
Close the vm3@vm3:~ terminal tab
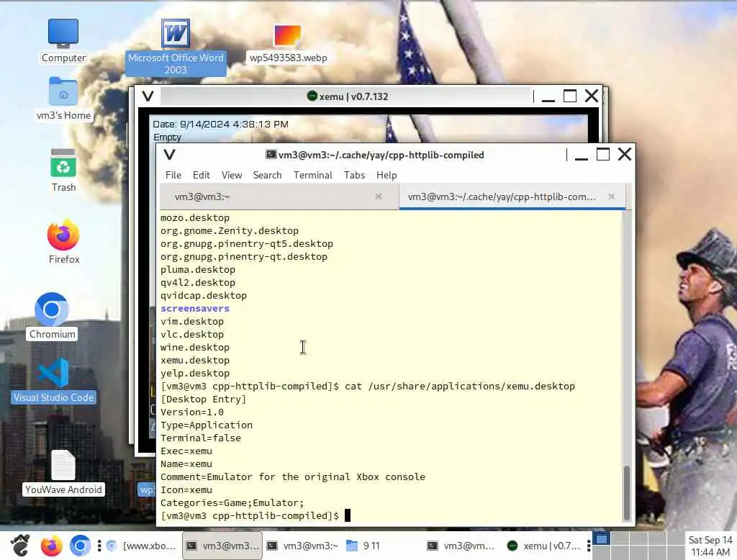click(379, 197)
